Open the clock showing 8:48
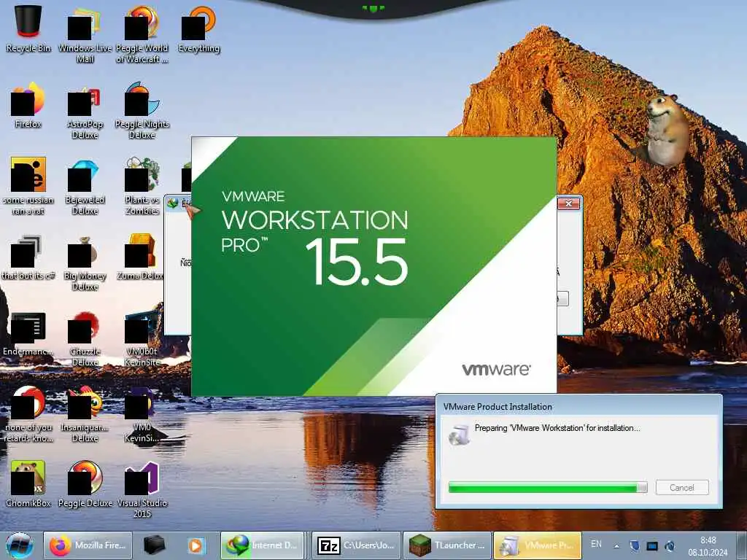 pyautogui.click(x=708, y=545)
